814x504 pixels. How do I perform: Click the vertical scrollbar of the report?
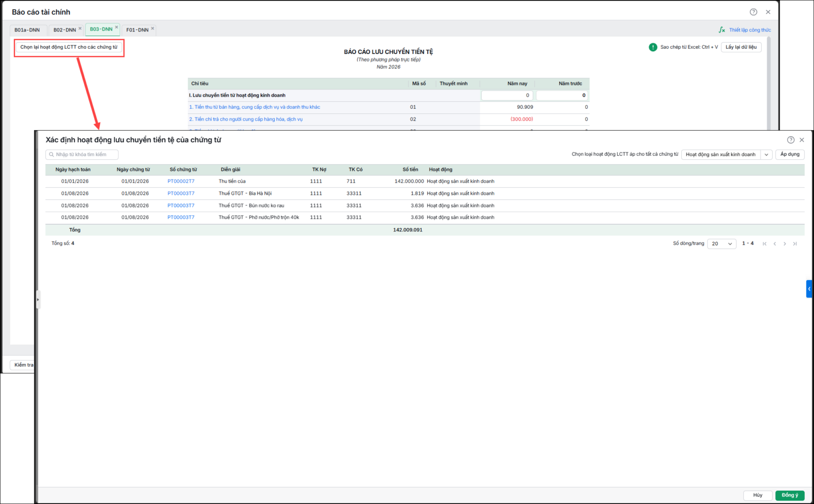point(769,83)
